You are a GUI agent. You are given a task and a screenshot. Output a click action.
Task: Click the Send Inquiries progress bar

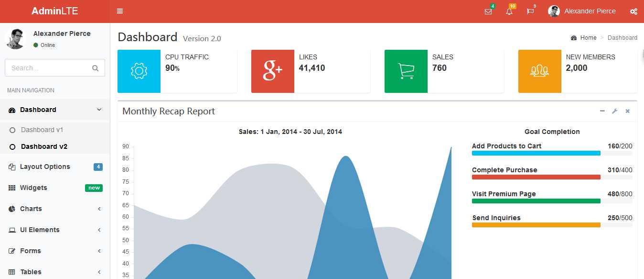[x=552, y=225]
